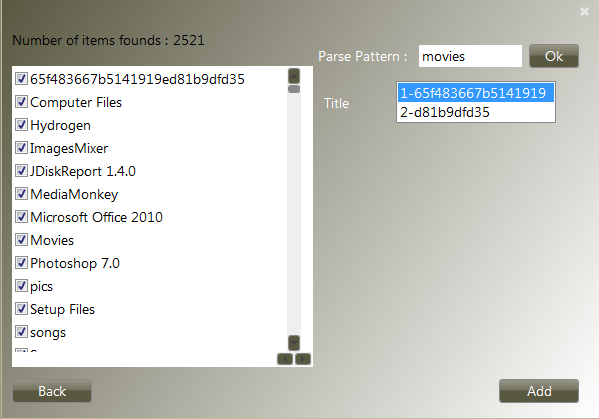Select the MediaMonkey list label

coord(74,194)
